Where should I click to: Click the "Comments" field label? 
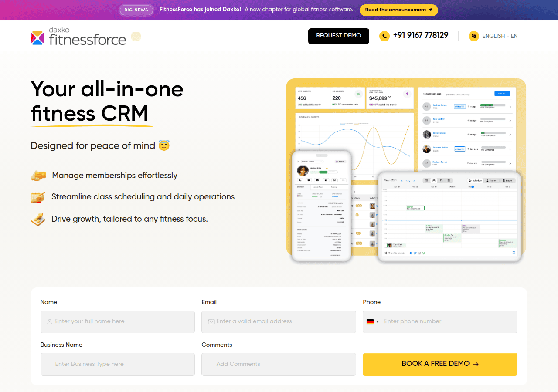point(217,345)
